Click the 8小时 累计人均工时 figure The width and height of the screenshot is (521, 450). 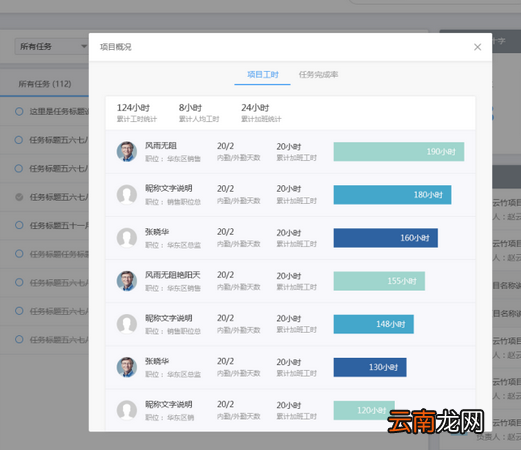(199, 113)
